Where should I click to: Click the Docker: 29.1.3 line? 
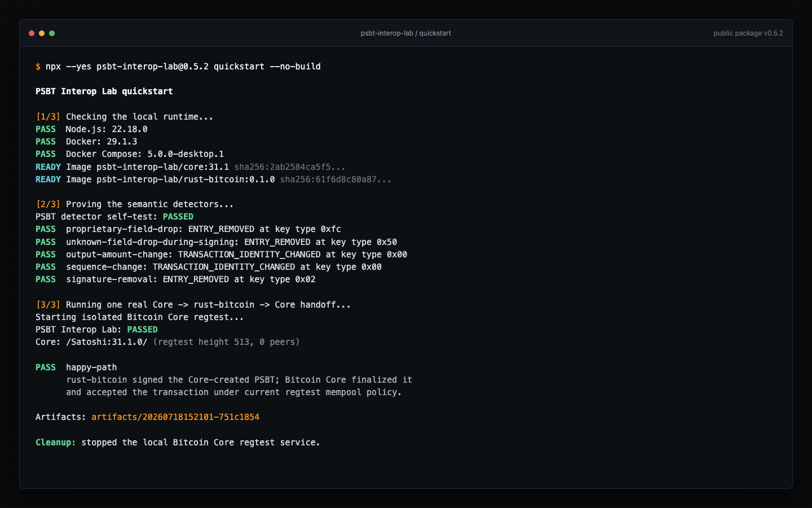click(x=86, y=142)
